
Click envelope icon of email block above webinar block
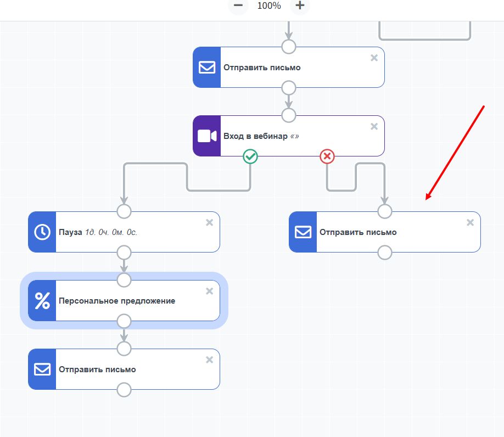(x=206, y=68)
